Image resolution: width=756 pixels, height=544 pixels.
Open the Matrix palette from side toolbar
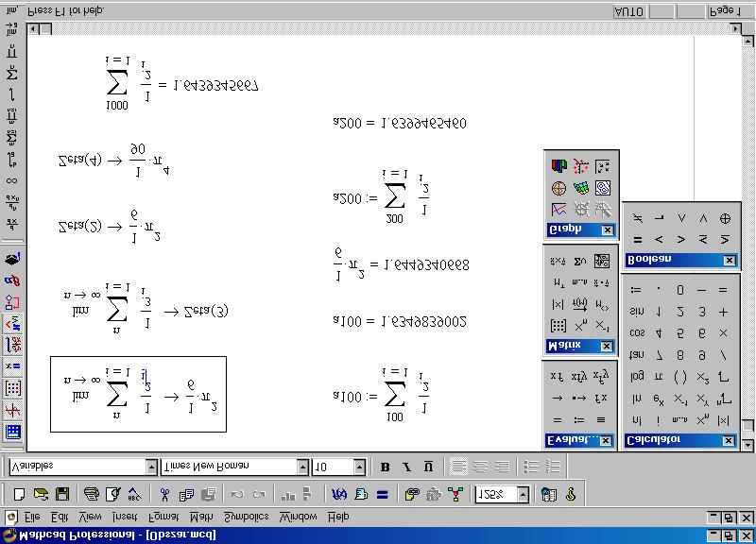[x=12, y=388]
